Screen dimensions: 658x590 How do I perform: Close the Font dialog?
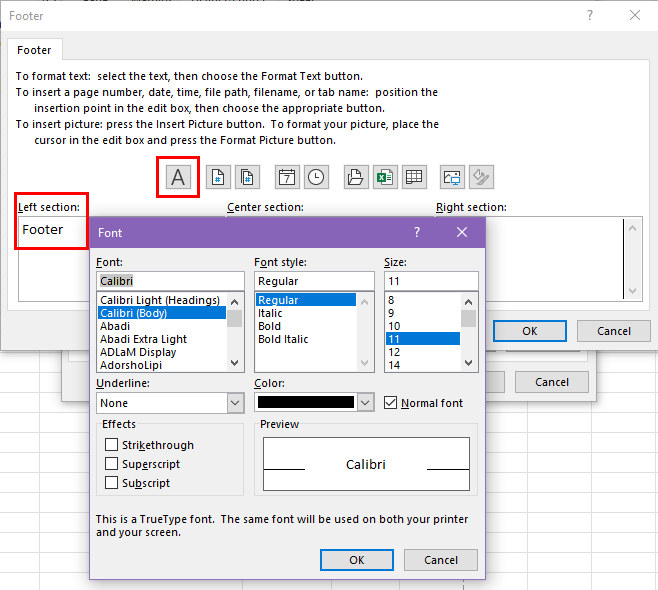point(462,232)
